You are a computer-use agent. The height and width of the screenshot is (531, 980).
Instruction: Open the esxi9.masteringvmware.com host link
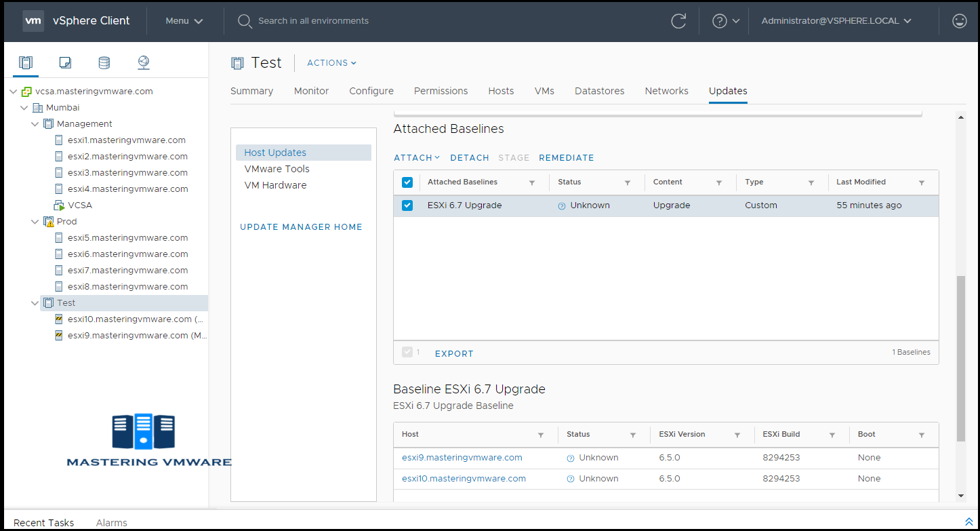pos(462,458)
